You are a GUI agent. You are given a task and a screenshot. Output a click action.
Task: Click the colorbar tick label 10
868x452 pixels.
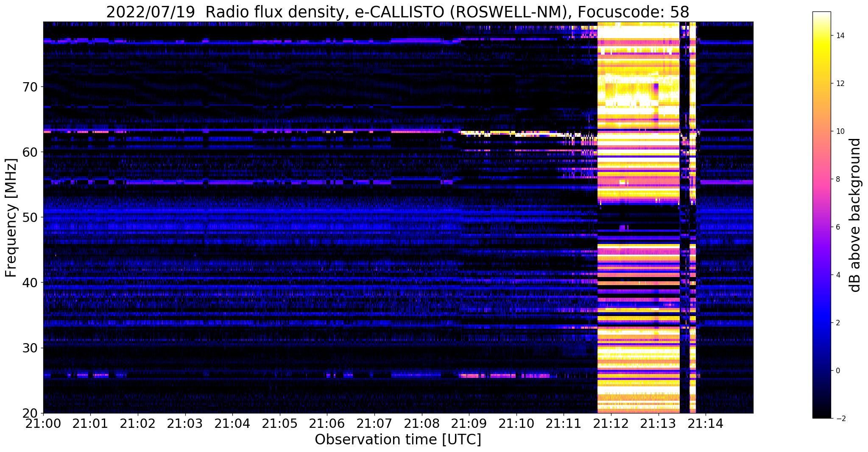click(x=840, y=131)
